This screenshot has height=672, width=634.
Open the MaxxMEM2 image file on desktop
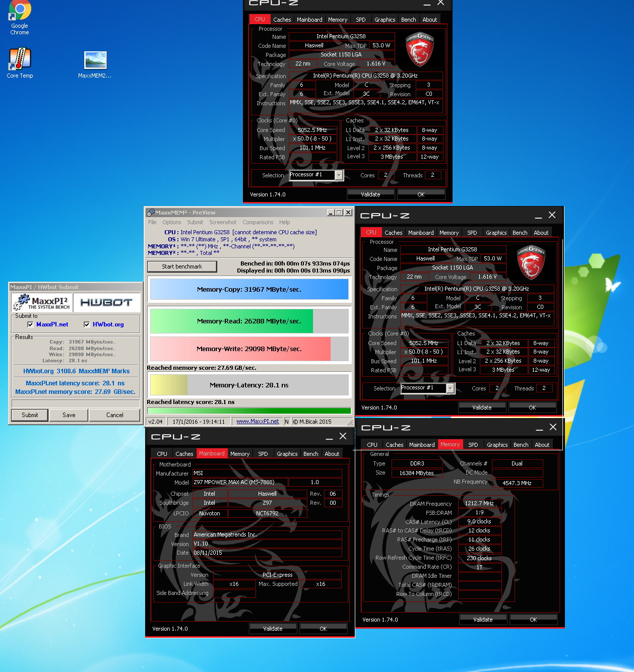95,64
